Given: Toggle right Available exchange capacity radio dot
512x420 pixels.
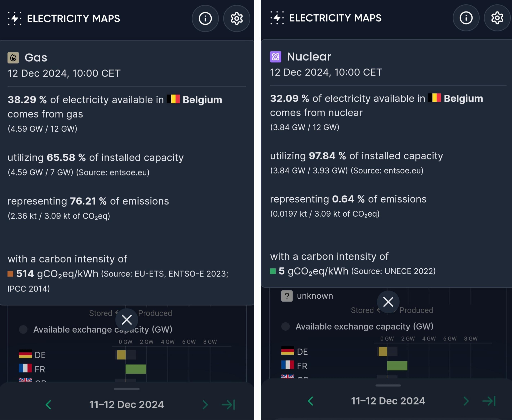Looking at the screenshot, I should [286, 326].
